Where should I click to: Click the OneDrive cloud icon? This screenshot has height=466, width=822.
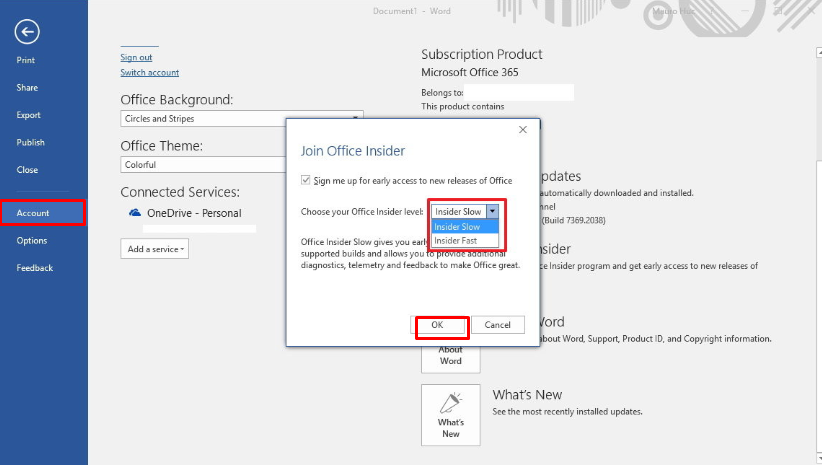(x=135, y=213)
